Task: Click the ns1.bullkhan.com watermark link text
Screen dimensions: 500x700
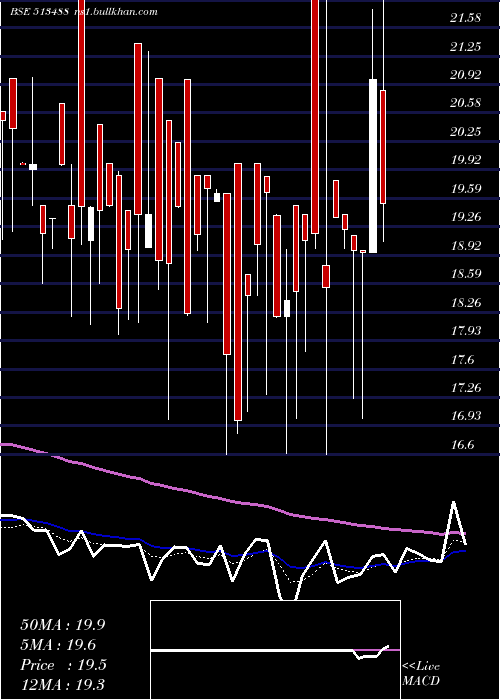Action: click(x=115, y=12)
